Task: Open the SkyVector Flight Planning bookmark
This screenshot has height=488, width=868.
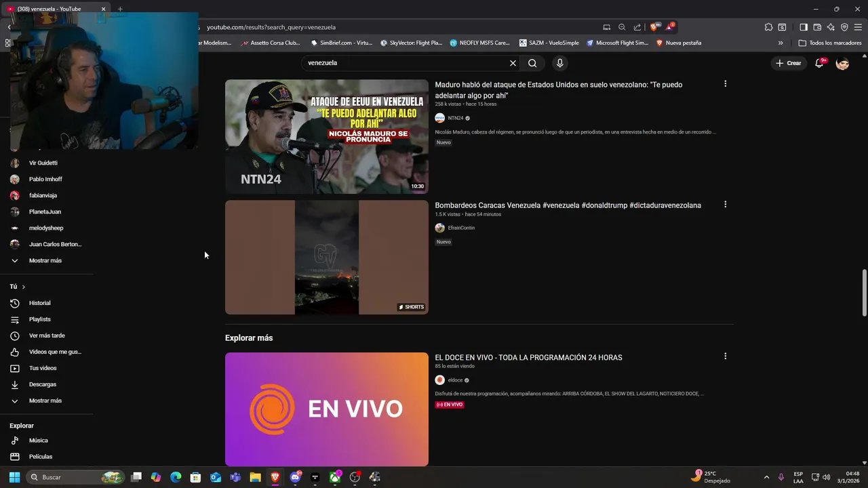Action: click(x=411, y=43)
